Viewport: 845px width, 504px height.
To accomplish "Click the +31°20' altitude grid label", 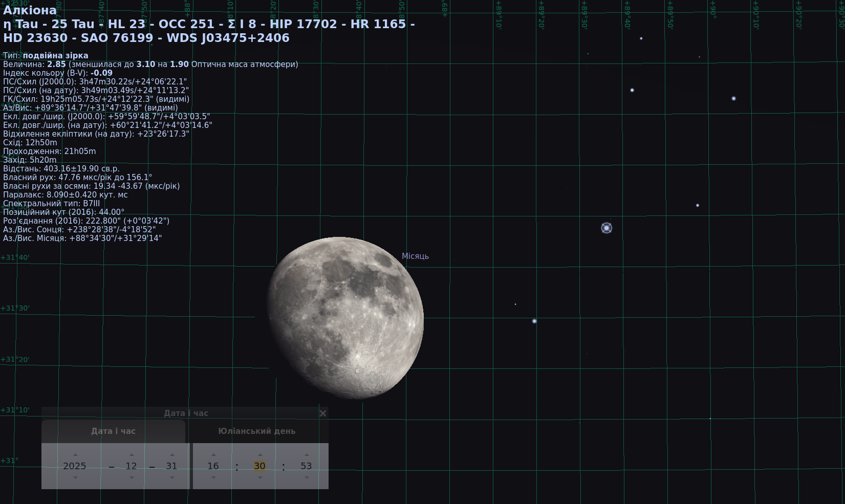I will [x=15, y=359].
